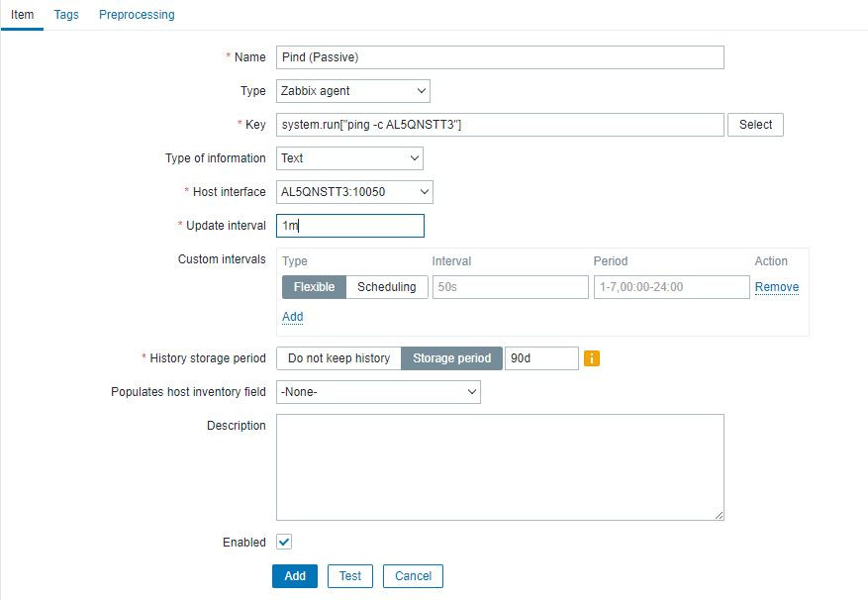Click Add link under custom intervals

pos(293,317)
